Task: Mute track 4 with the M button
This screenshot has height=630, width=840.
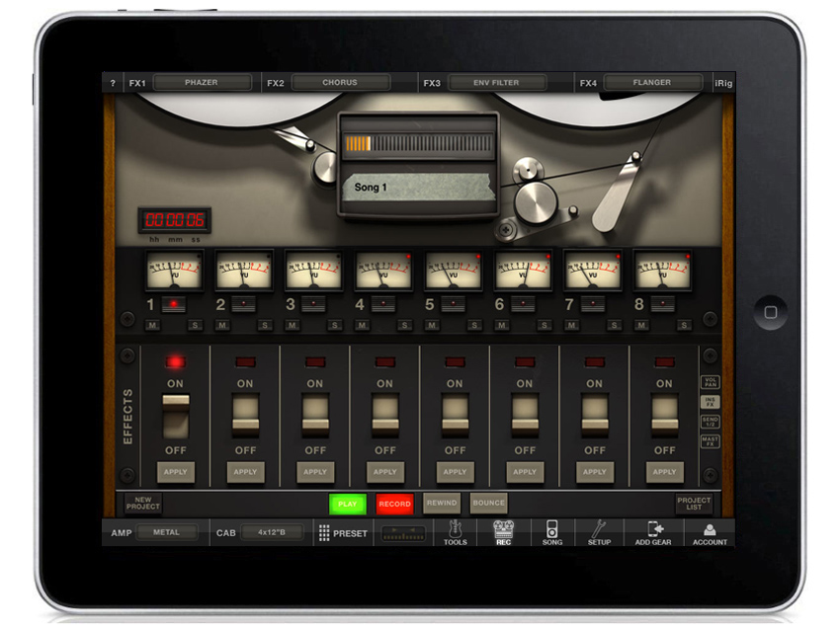Action: coord(362,325)
